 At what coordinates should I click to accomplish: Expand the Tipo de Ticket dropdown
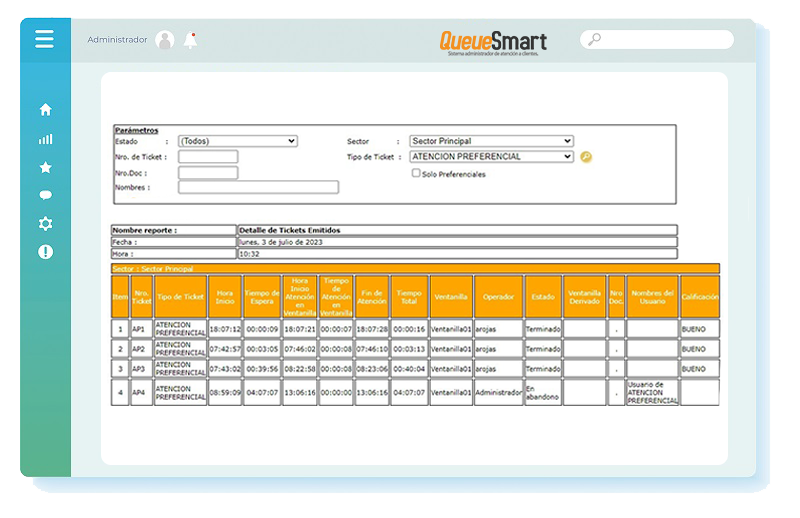(x=491, y=157)
